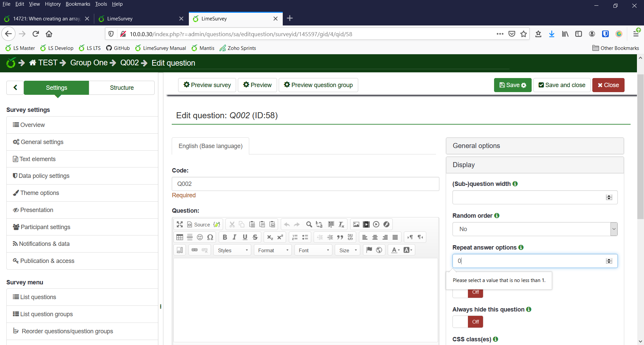Viewport: 644px width, 345px height.
Task: Insert a special character (Omega icon)
Action: [210, 237]
